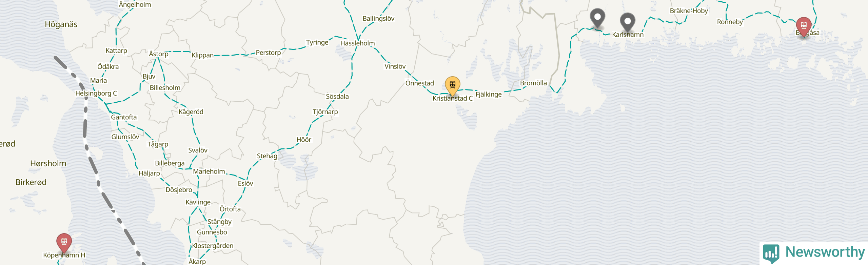Click the yellow train marker at Kristianstad C
The image size is (868, 265).
point(452,85)
